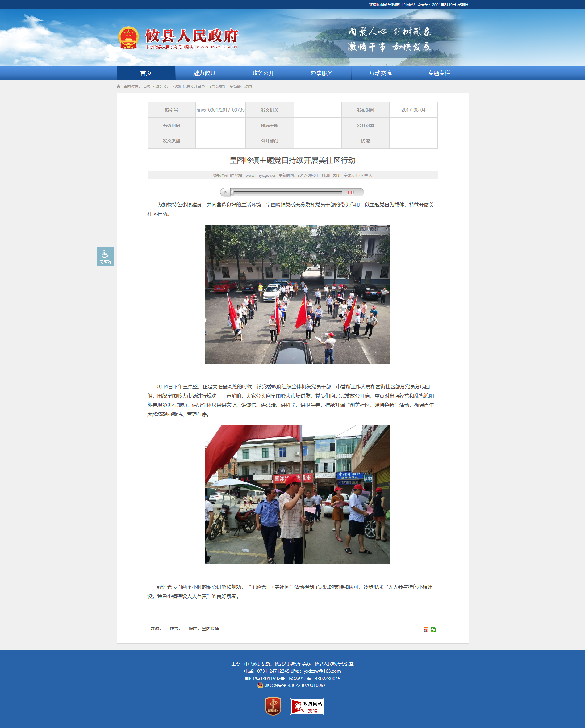585x728 pixels.
Task: Click the national emblem logo
Action: 129,38
